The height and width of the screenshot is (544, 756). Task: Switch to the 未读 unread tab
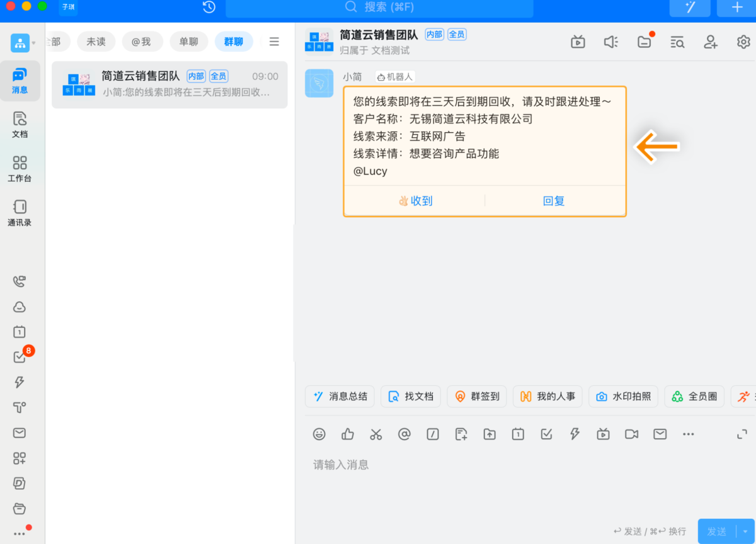(96, 41)
